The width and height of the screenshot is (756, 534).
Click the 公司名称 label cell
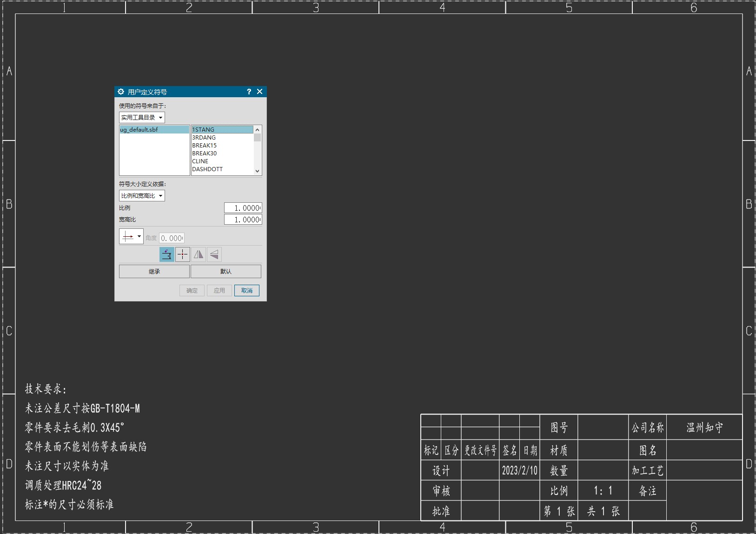click(x=648, y=427)
